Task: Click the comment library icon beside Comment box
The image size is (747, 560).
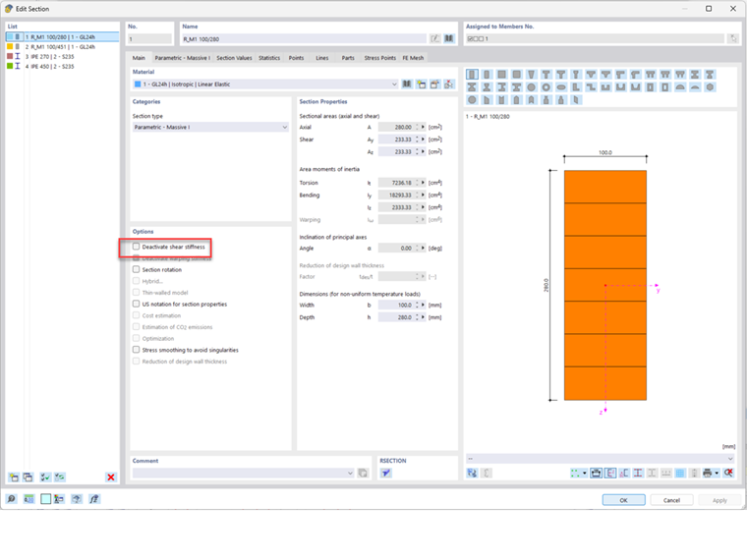Action: tap(363, 473)
